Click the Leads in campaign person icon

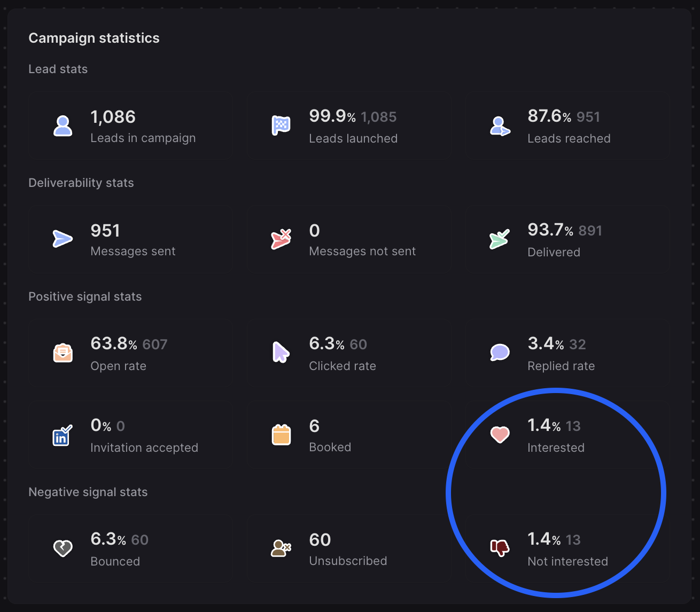pyautogui.click(x=63, y=126)
